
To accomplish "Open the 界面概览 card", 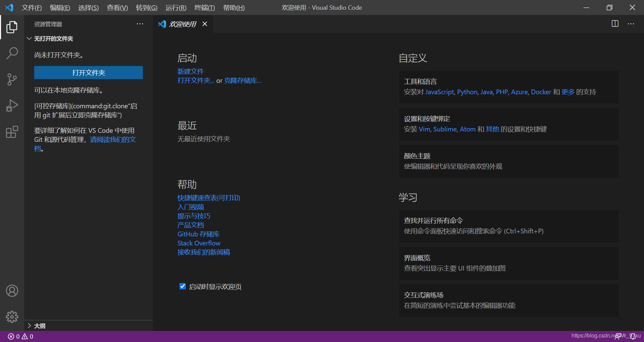I will [x=509, y=263].
